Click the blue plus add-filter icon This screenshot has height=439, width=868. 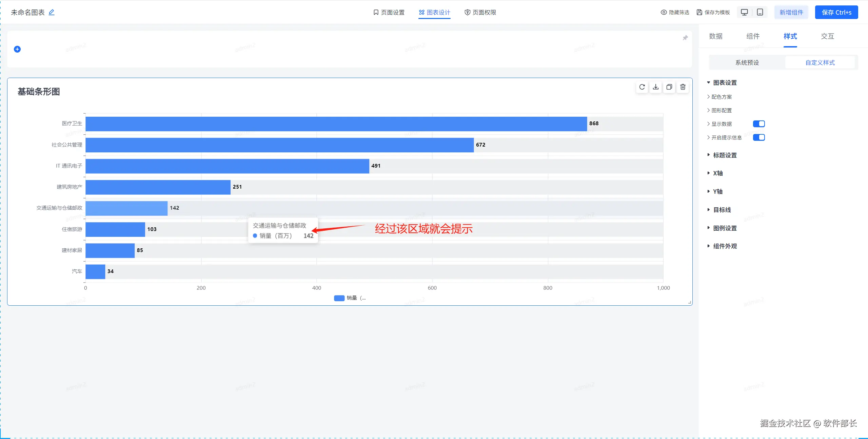17,49
